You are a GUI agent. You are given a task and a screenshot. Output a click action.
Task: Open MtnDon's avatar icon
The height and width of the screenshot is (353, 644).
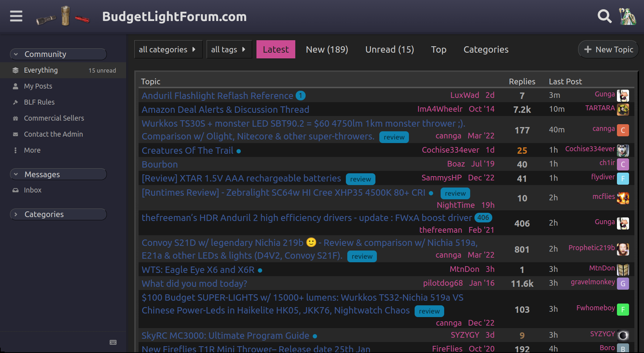pos(623,270)
